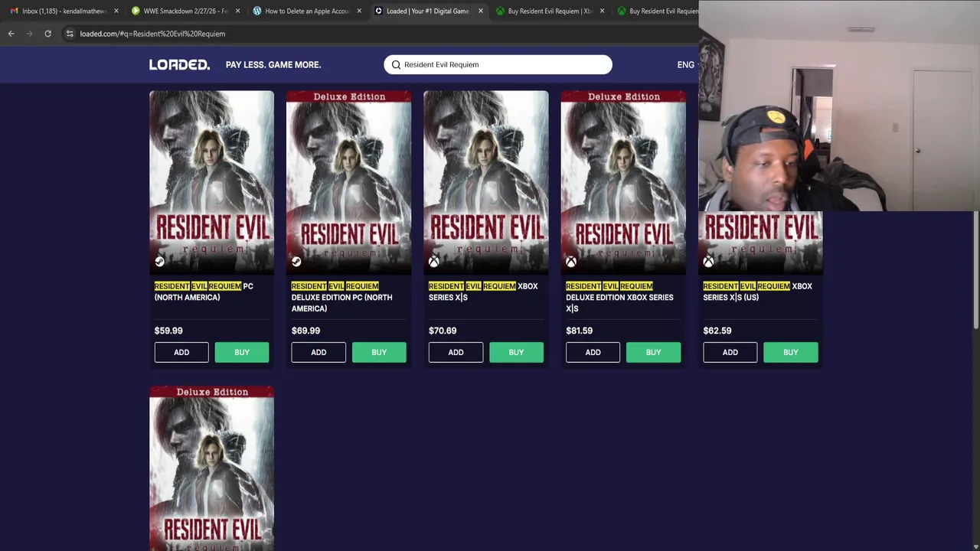Add the $70.69 Xbox Series version
The height and width of the screenshot is (551, 980).
456,352
